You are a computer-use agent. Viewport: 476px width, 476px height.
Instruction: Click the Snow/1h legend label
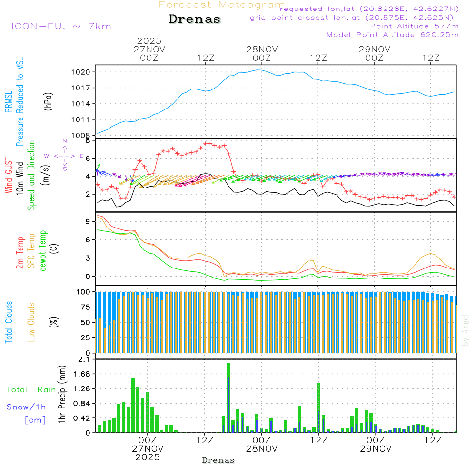(x=26, y=407)
